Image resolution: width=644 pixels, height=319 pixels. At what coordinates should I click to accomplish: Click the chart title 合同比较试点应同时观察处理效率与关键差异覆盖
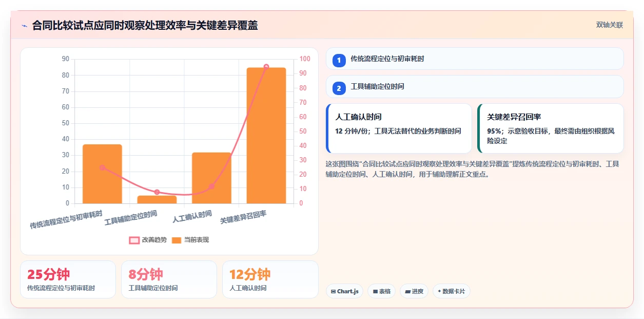pos(145,25)
